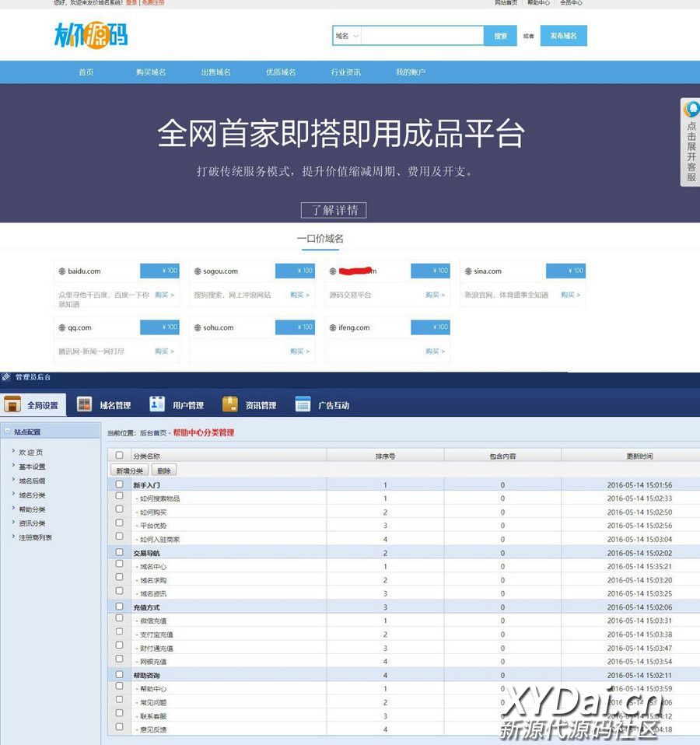Viewport: 700px width, 745px height.
Task: Click the 全局设置 briefcase icon
Action: pyautogui.click(x=12, y=404)
